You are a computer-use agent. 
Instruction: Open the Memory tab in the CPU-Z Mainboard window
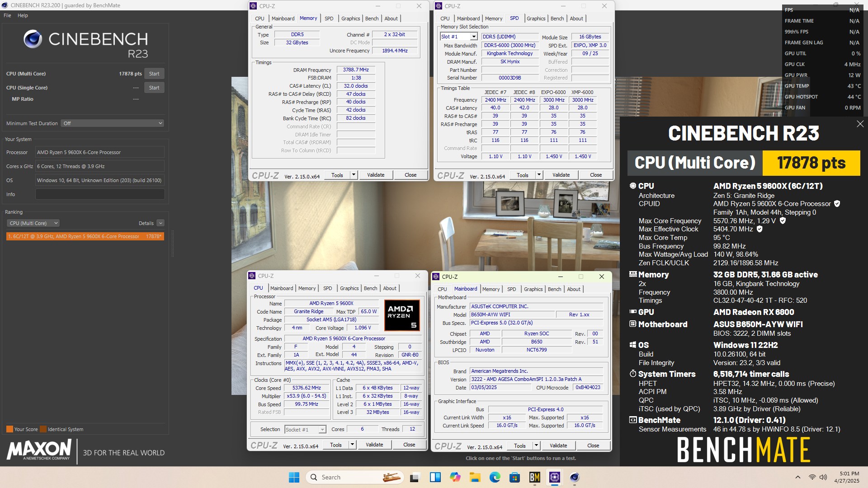pyautogui.click(x=491, y=289)
